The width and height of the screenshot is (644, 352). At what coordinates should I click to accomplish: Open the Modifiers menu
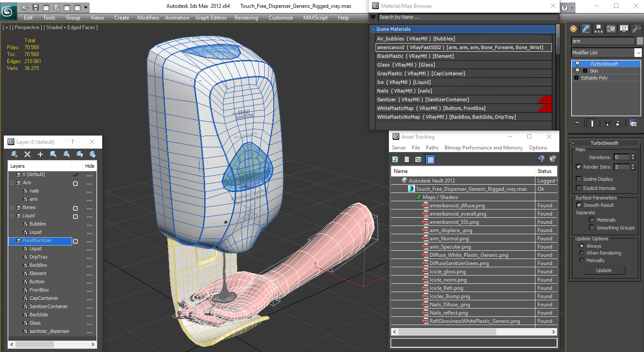pyautogui.click(x=148, y=18)
